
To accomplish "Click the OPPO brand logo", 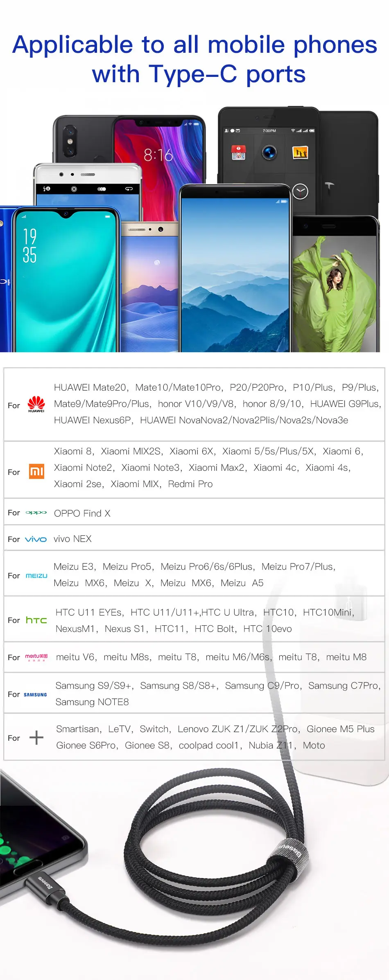I will [x=36, y=512].
